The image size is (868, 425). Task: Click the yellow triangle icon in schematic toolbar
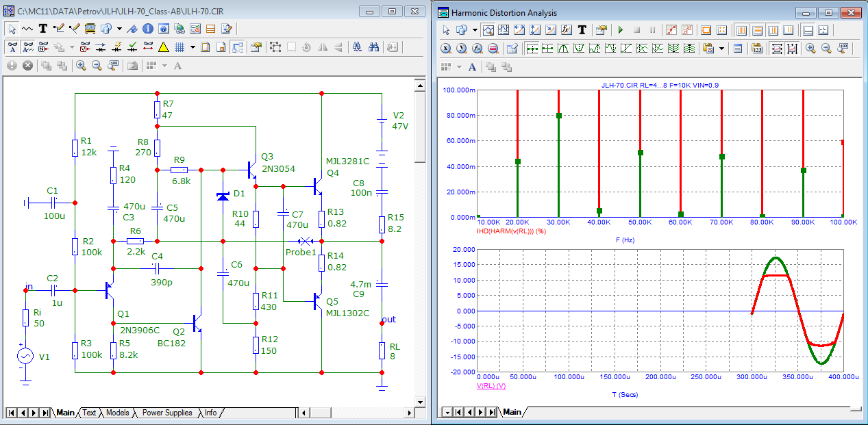(164, 47)
